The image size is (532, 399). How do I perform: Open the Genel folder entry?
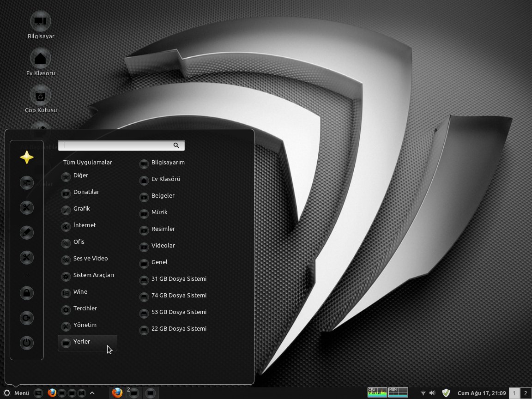[x=153, y=262]
